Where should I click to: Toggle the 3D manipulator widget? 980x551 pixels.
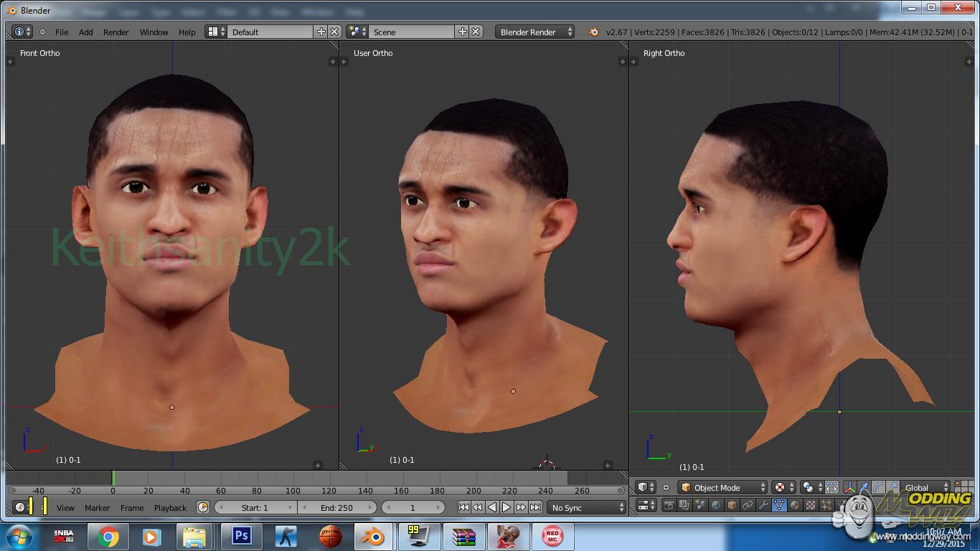(850, 487)
